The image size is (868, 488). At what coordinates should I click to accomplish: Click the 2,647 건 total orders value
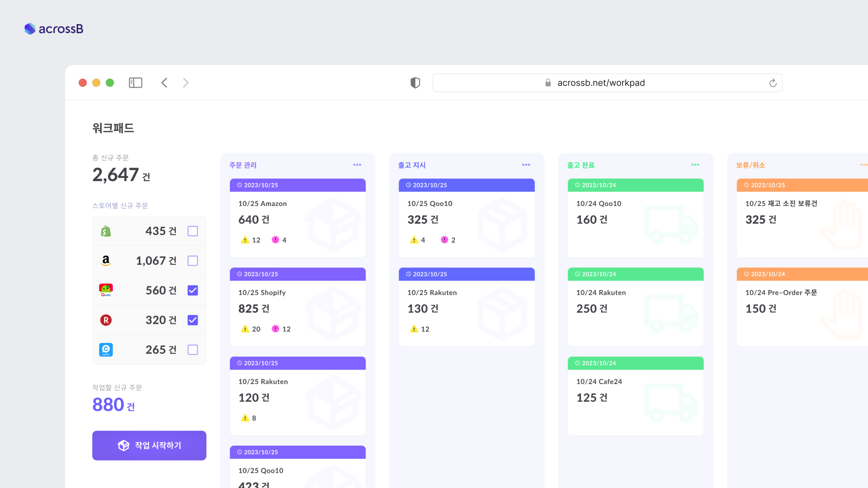(x=121, y=175)
